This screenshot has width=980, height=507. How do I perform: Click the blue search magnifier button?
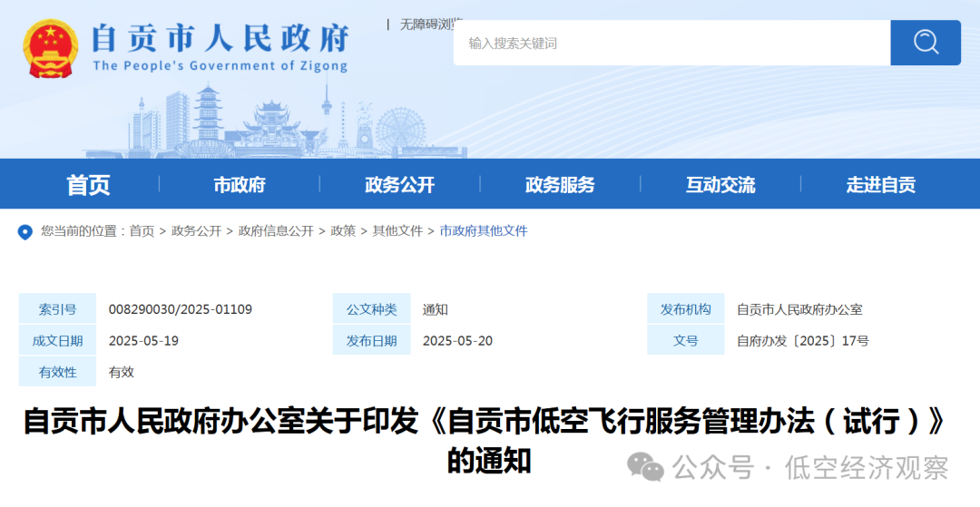coord(925,43)
